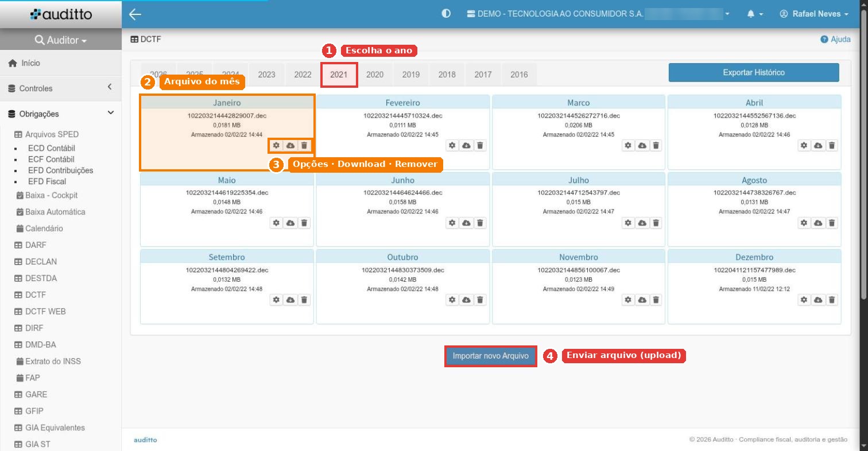
Task: Remove the Abril file with trash icon
Action: pyautogui.click(x=832, y=146)
